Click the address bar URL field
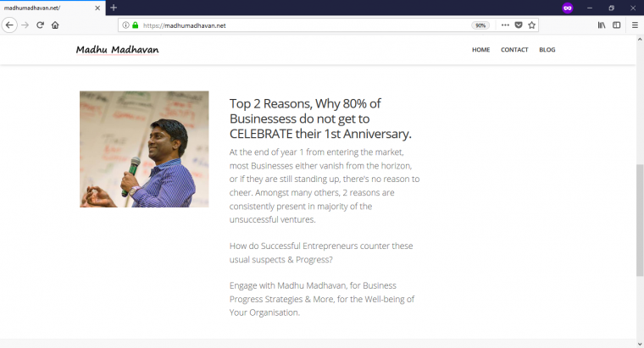The image size is (644, 348). click(297, 25)
